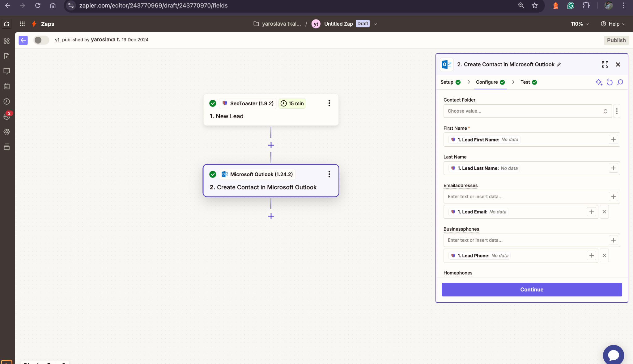Close the step configuration panel
Viewport: 633px width, 364px height.
pyautogui.click(x=618, y=64)
